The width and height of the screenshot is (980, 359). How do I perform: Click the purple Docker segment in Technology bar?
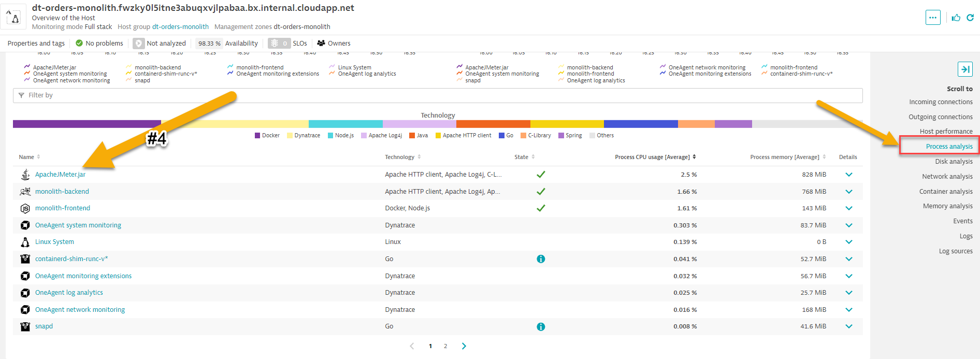point(87,124)
